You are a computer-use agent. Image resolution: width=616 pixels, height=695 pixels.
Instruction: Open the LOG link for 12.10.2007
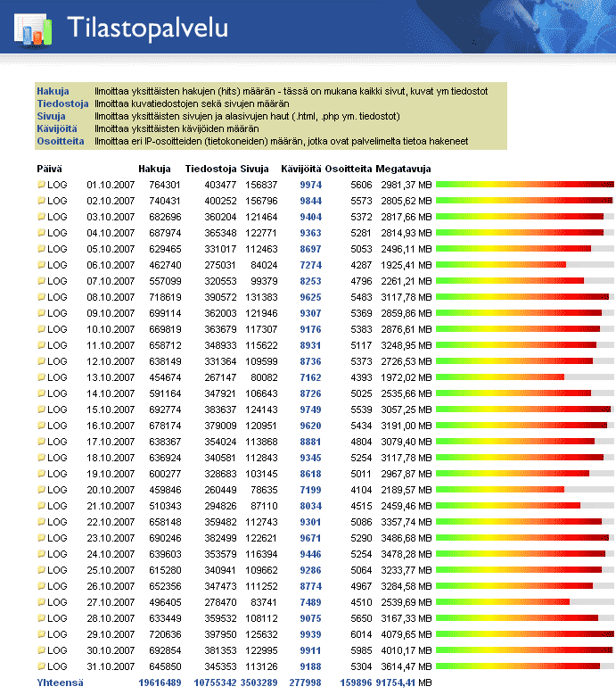pyautogui.click(x=57, y=361)
